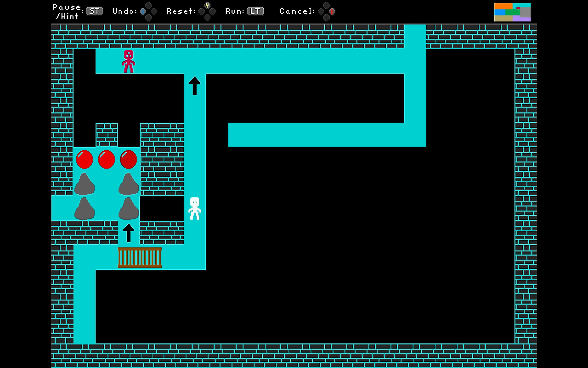Click the Pause /Hint label
The height and width of the screenshot is (368, 588).
click(x=67, y=12)
